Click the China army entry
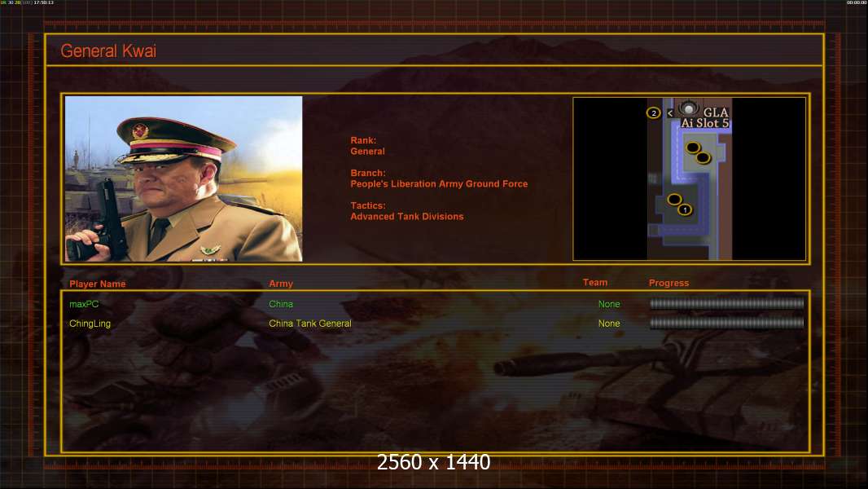 [281, 304]
